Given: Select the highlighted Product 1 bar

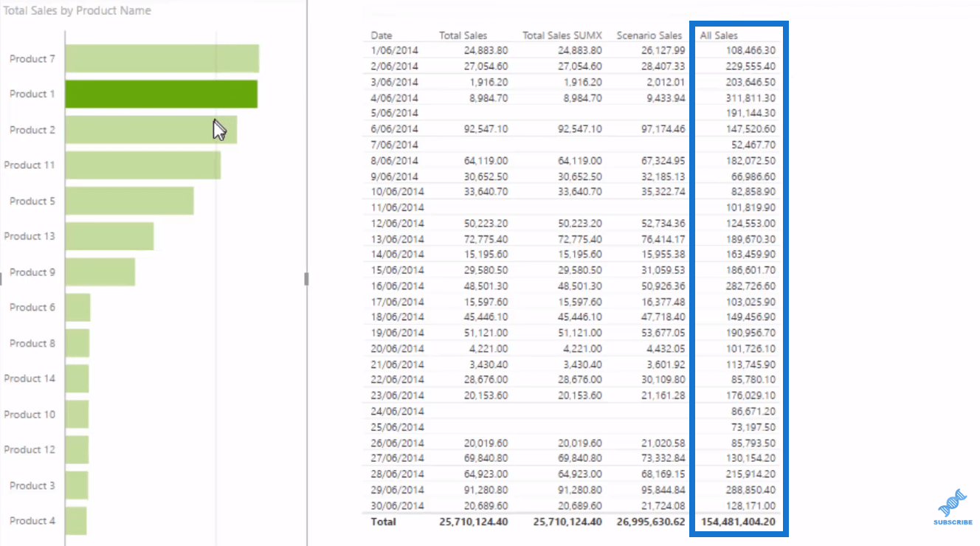Looking at the screenshot, I should tap(162, 94).
